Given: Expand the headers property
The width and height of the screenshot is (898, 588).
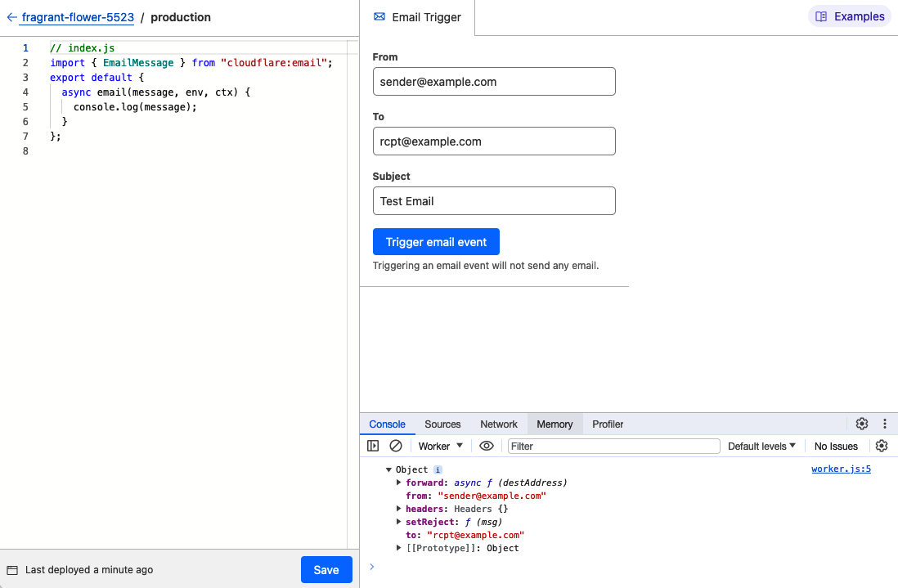Looking at the screenshot, I should 399,509.
